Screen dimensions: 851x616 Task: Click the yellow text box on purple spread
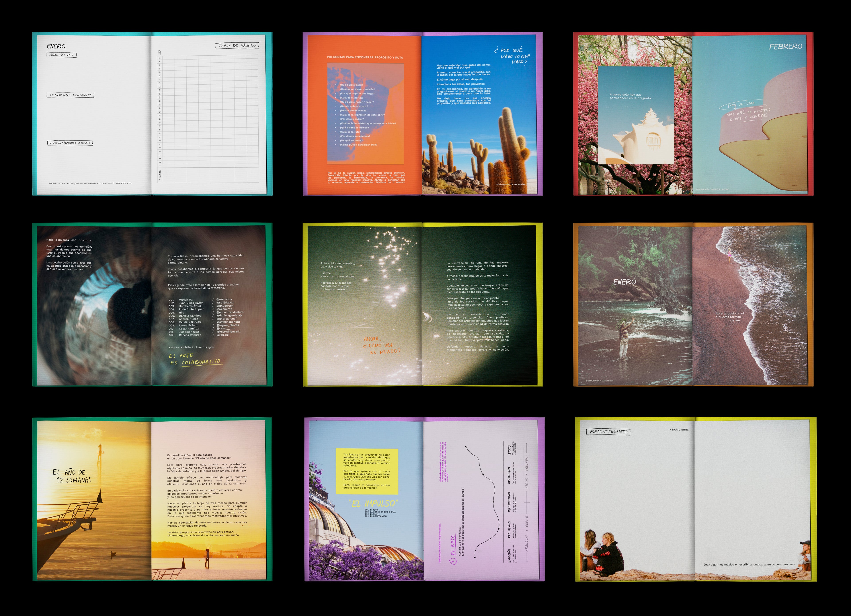pyautogui.click(x=367, y=471)
